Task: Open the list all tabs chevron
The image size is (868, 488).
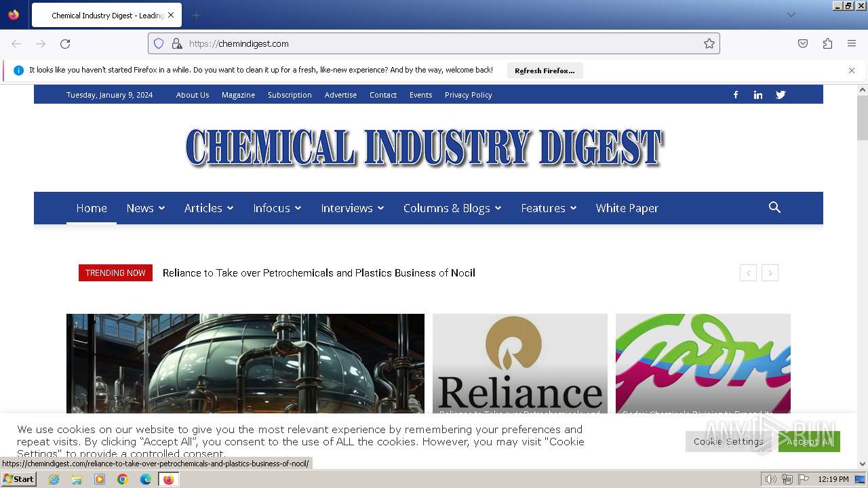Action: (x=791, y=15)
